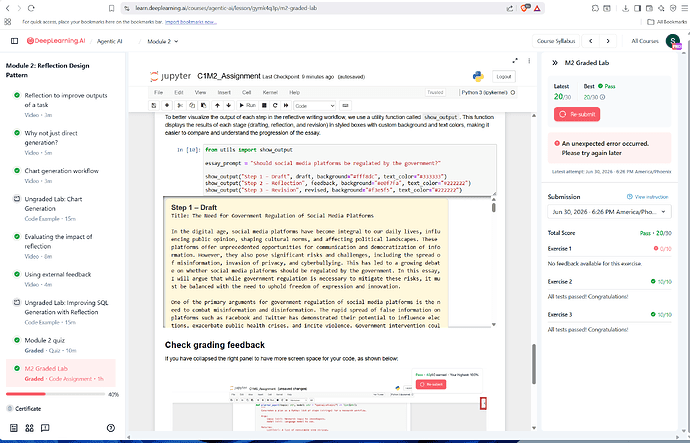Open the Course Syllabus button
690x443 pixels.
coord(556,41)
